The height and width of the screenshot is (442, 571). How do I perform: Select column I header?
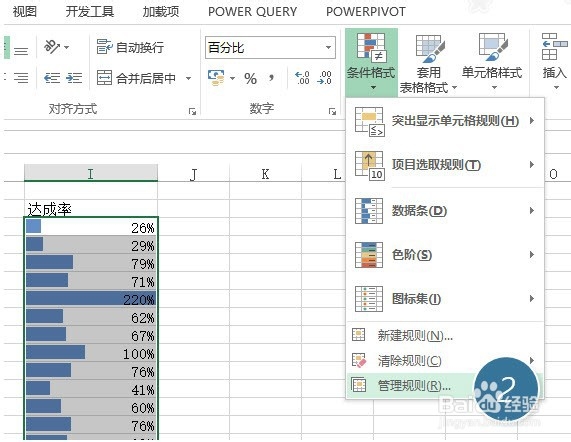[91, 173]
